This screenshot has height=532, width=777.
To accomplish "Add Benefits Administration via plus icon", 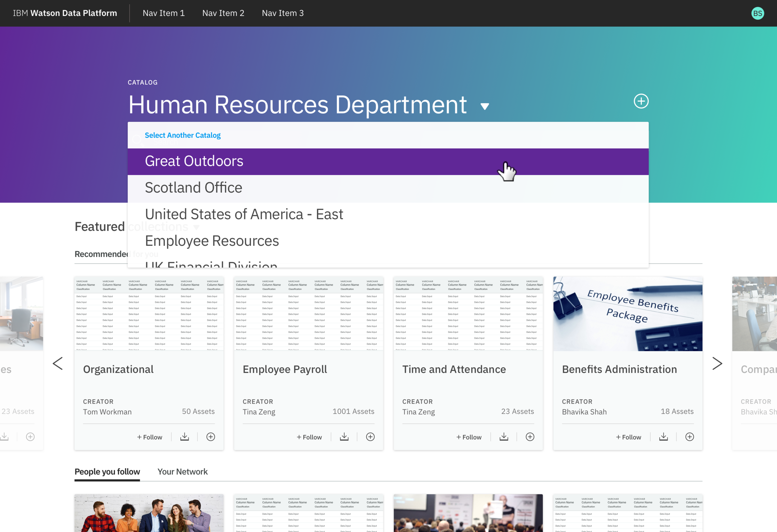I will (x=690, y=437).
